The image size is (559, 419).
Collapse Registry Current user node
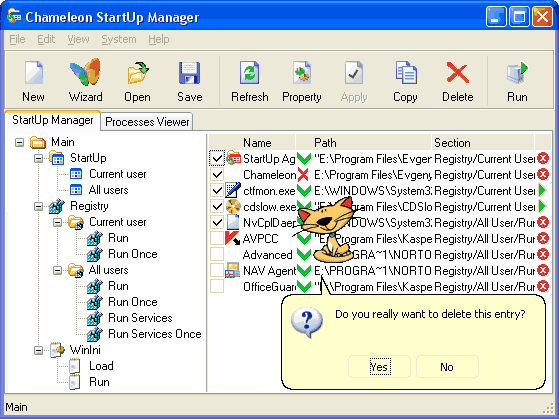pyautogui.click(x=57, y=223)
